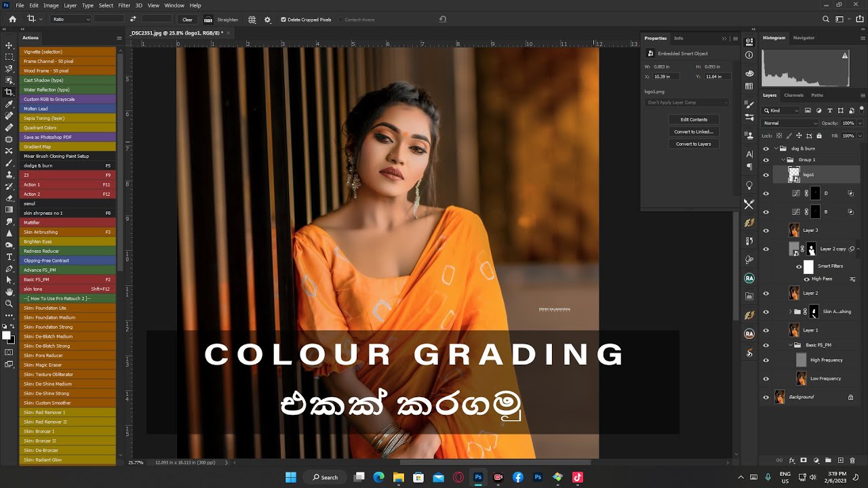Hide the Background layer
The image size is (868, 488).
(766, 397)
